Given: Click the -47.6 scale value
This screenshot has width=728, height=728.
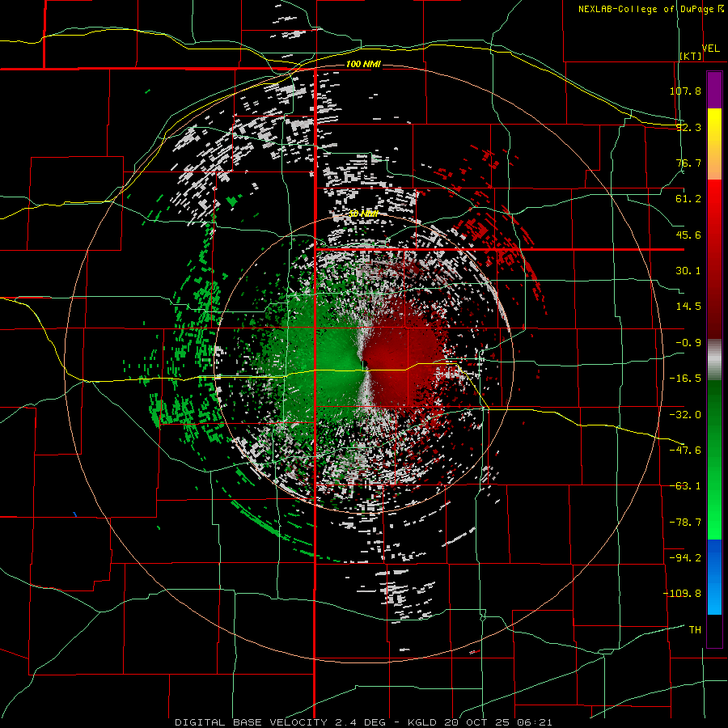Looking at the screenshot, I should click(x=685, y=451).
